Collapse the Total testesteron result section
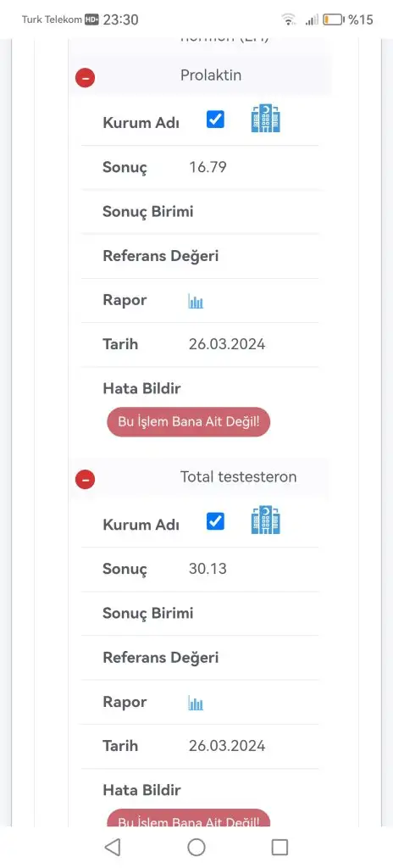The image size is (393, 868). tap(86, 480)
